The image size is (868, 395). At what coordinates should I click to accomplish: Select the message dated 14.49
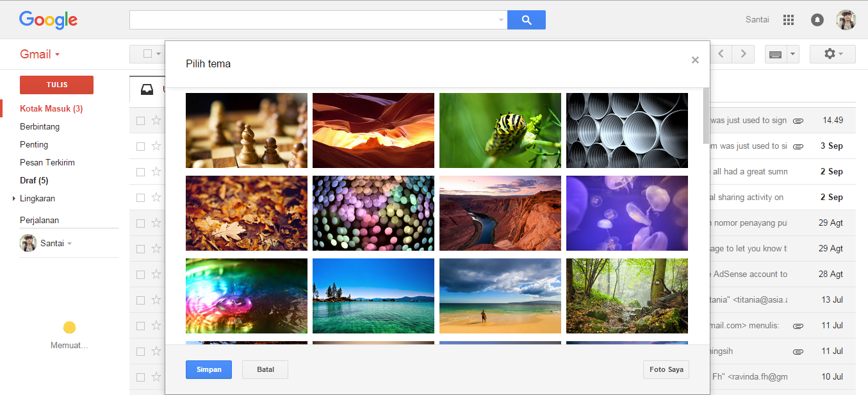tap(140, 121)
